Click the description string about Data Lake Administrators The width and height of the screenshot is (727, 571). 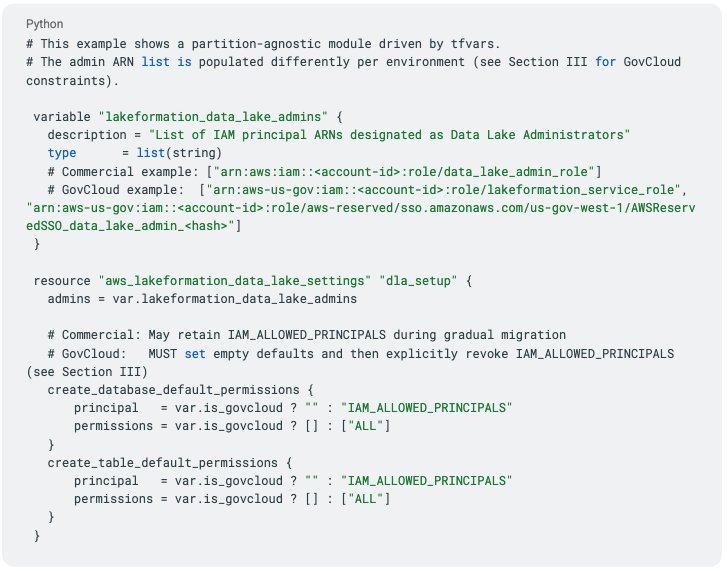pos(389,135)
